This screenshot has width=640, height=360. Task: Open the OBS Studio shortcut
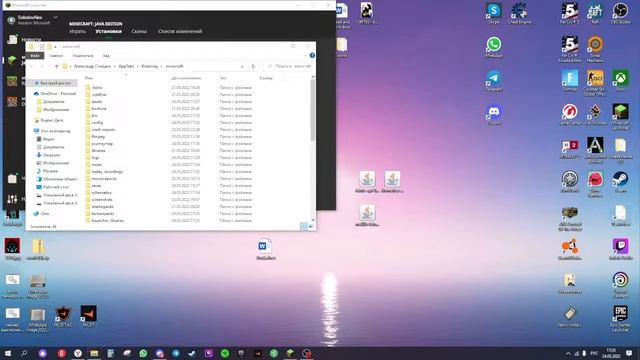click(x=620, y=13)
